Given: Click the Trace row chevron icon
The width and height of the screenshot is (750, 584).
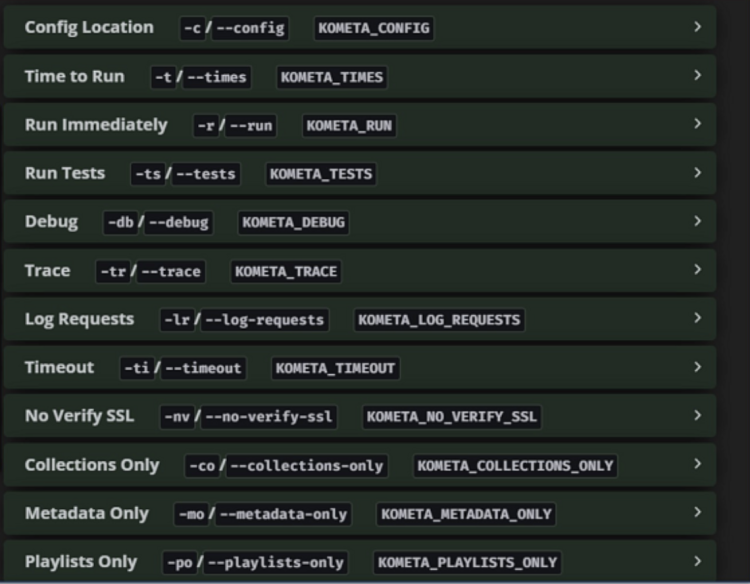Looking at the screenshot, I should (x=698, y=270).
